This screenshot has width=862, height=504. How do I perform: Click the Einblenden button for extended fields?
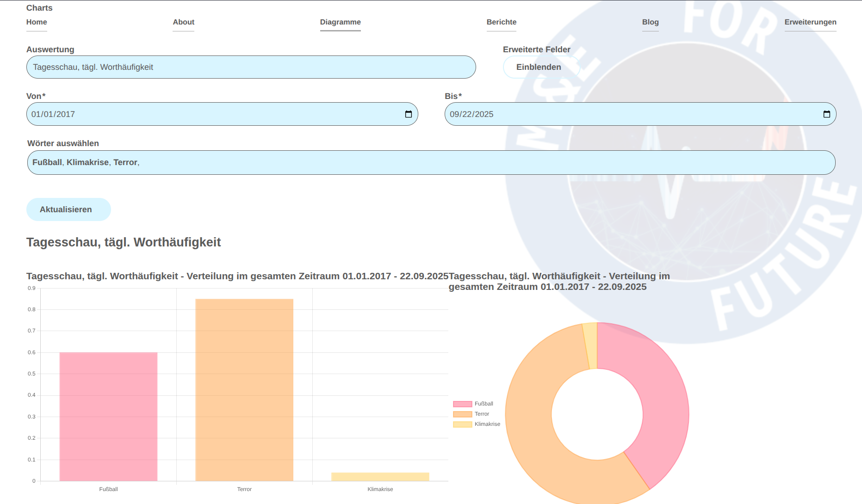tap(539, 67)
